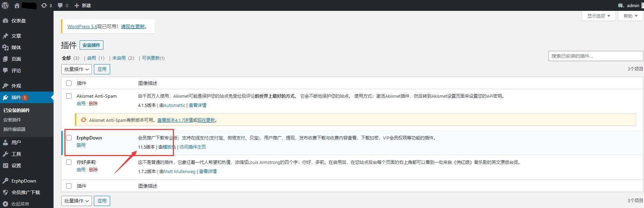644x208 pixels.
Task: Click the Automattic author link
Action: click(x=175, y=105)
